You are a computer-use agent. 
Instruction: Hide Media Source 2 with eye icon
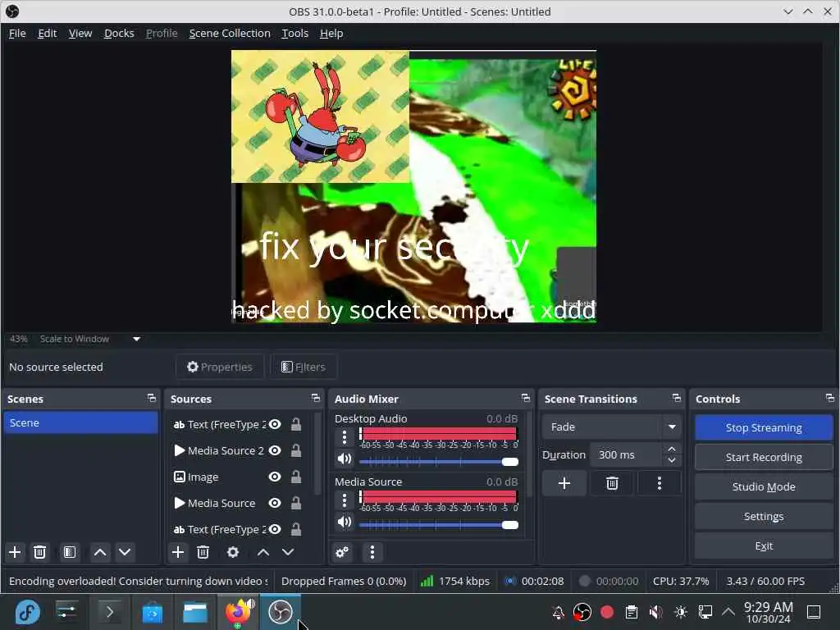pyautogui.click(x=275, y=450)
